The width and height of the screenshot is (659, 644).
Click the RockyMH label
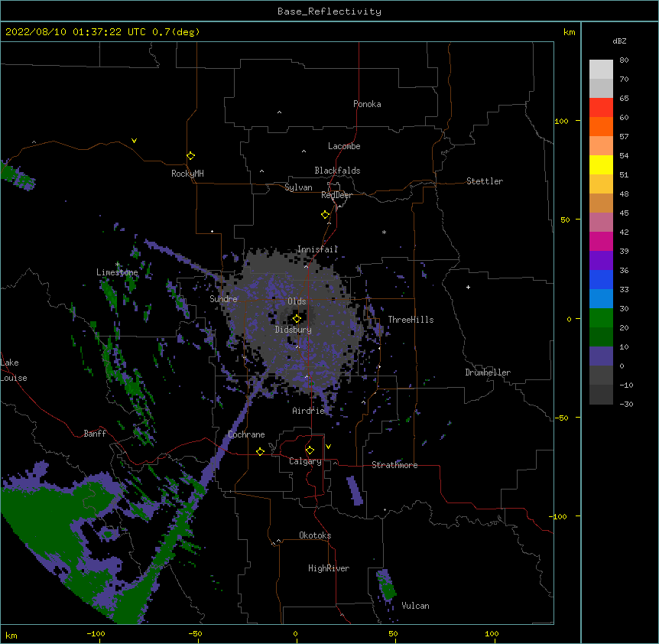pyautogui.click(x=187, y=174)
